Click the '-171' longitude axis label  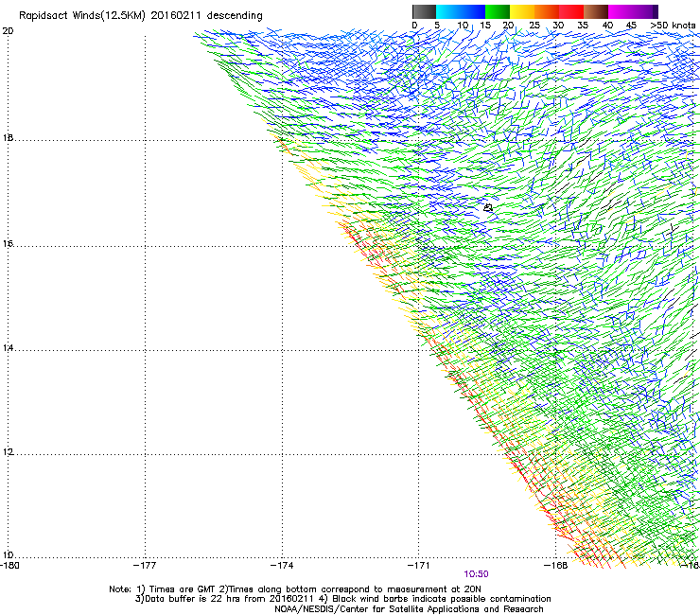(x=419, y=566)
